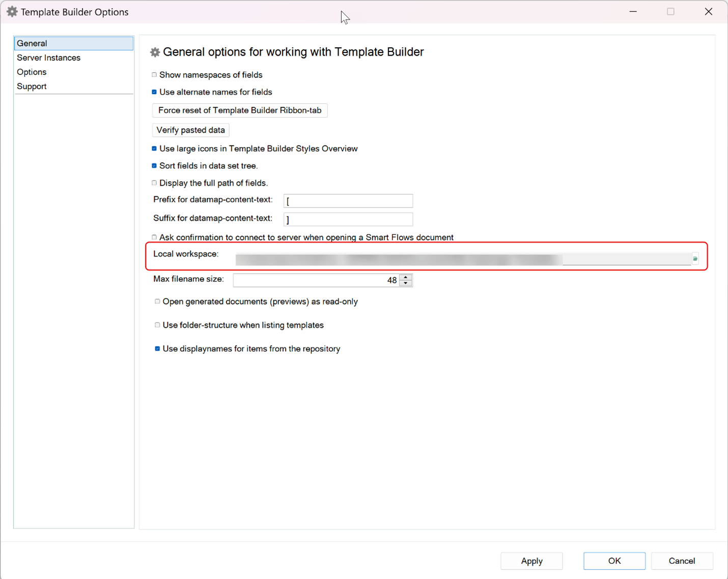Image resolution: width=728 pixels, height=579 pixels.
Task: Toggle Use displaynames for repository items
Action: 157,349
